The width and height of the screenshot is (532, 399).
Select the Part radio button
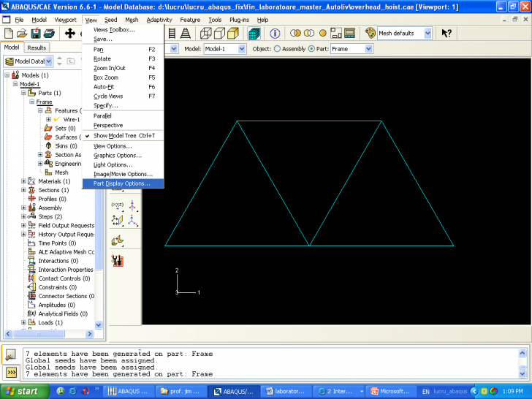pyautogui.click(x=312, y=49)
